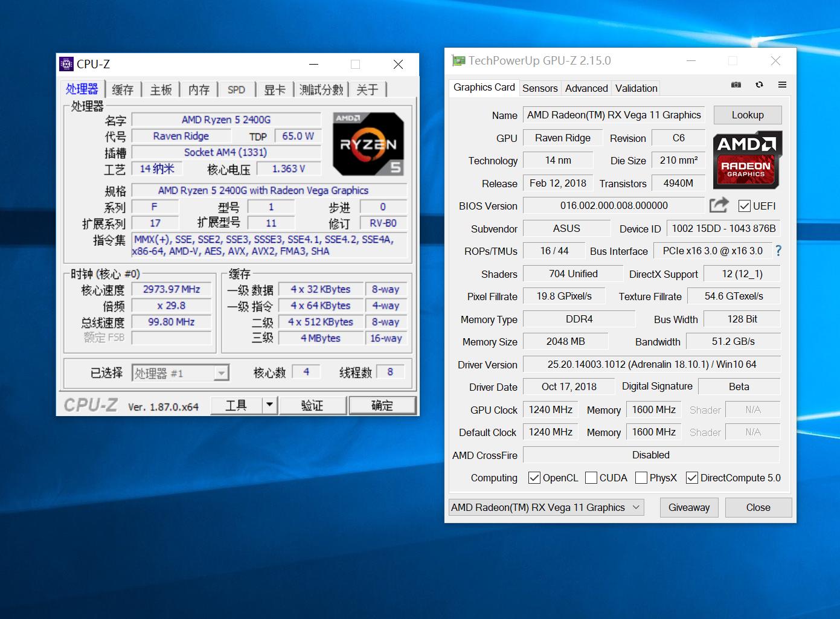Viewport: 840px width, 619px height.
Task: Click the Ryzen 5 logo in CPU-Z
Action: (368, 144)
